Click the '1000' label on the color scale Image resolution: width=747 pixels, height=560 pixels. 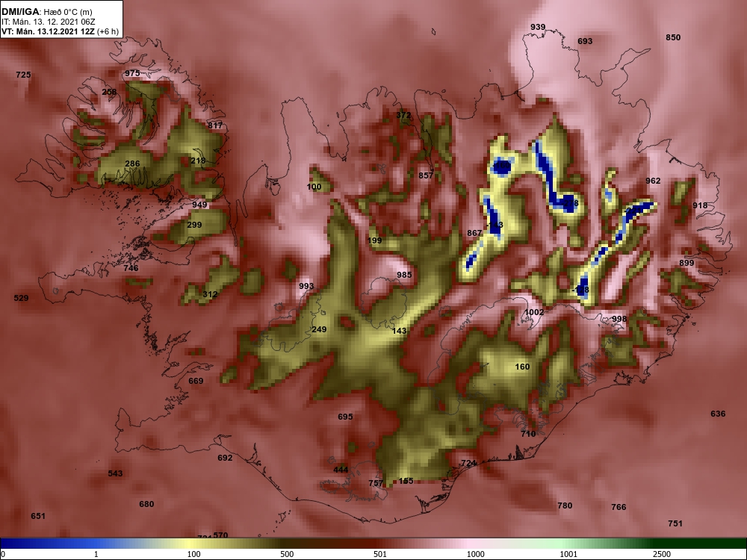click(x=475, y=554)
